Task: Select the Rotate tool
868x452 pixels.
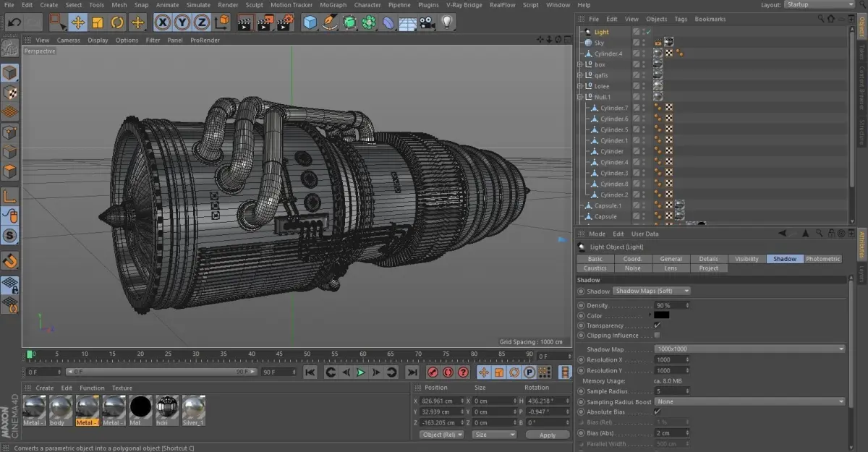Action: (x=117, y=22)
